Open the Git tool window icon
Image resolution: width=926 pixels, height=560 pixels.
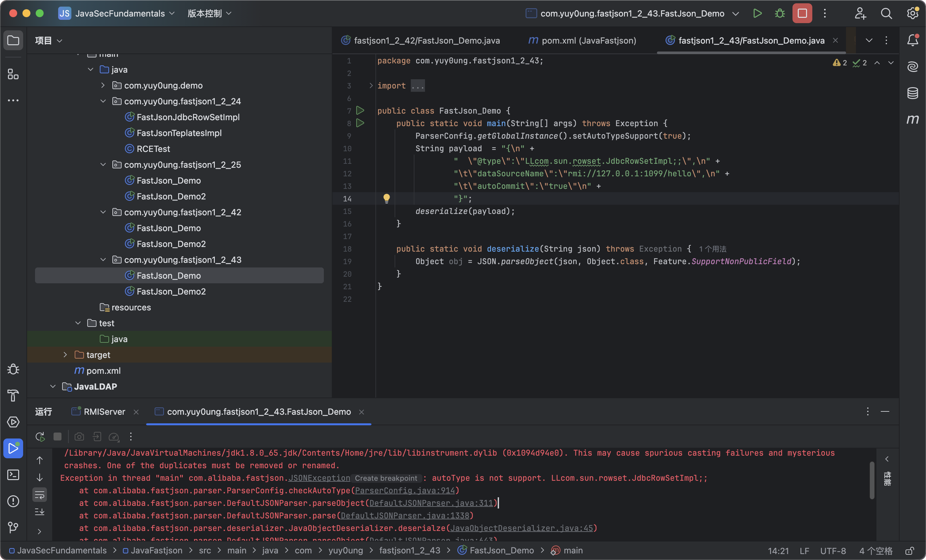tap(13, 527)
